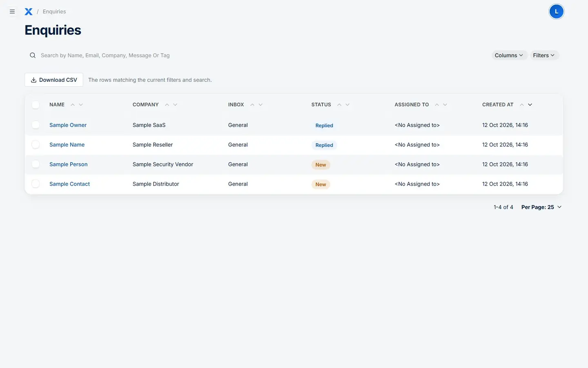Image resolution: width=588 pixels, height=368 pixels.
Task: Sort Inbox column ascending arrow
Action: [x=252, y=105]
